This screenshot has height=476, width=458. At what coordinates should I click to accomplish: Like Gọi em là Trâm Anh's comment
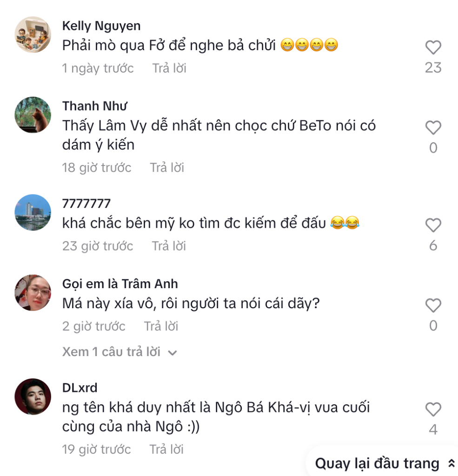point(433,305)
